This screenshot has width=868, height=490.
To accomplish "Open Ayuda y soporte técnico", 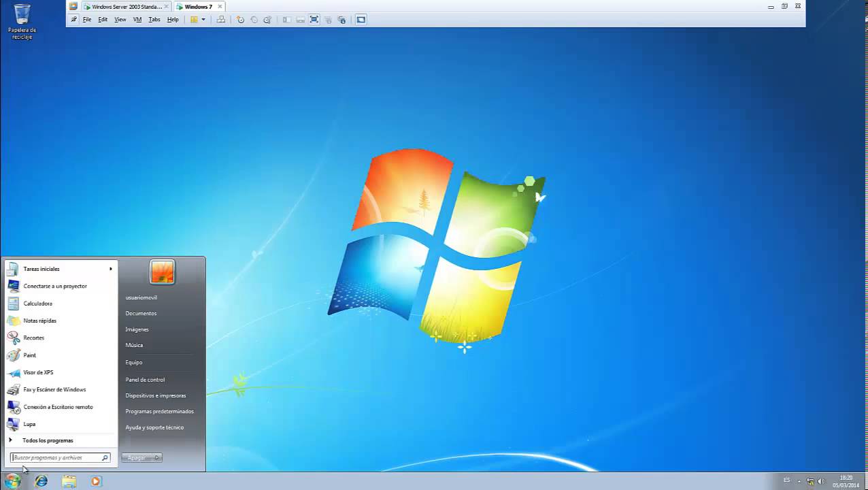I will (x=154, y=427).
